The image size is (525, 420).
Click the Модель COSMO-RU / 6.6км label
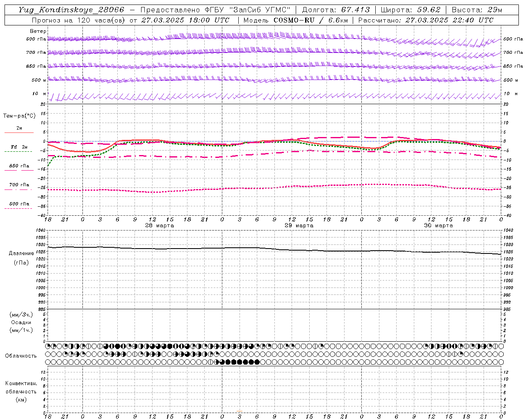tap(295, 20)
